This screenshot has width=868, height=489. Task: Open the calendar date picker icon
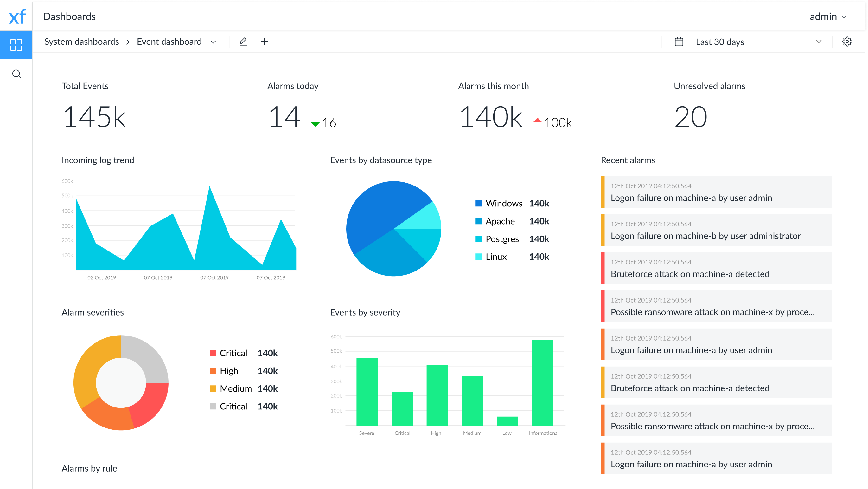679,42
